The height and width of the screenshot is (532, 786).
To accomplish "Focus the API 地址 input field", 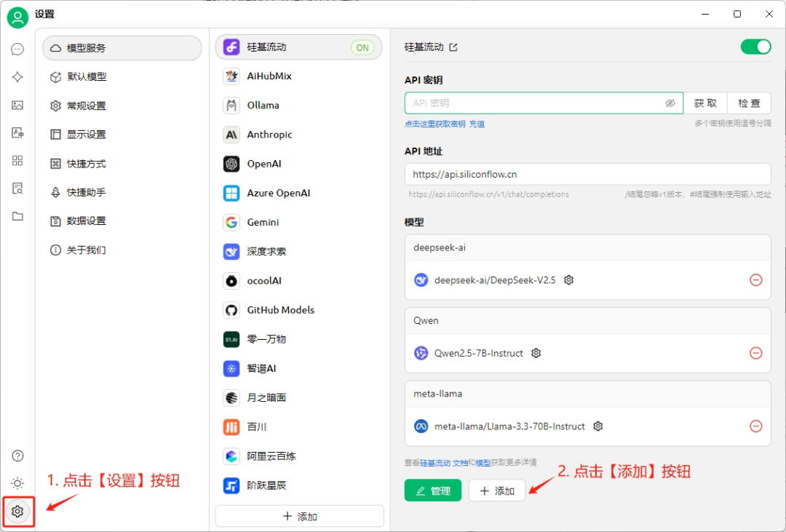I will click(x=587, y=175).
